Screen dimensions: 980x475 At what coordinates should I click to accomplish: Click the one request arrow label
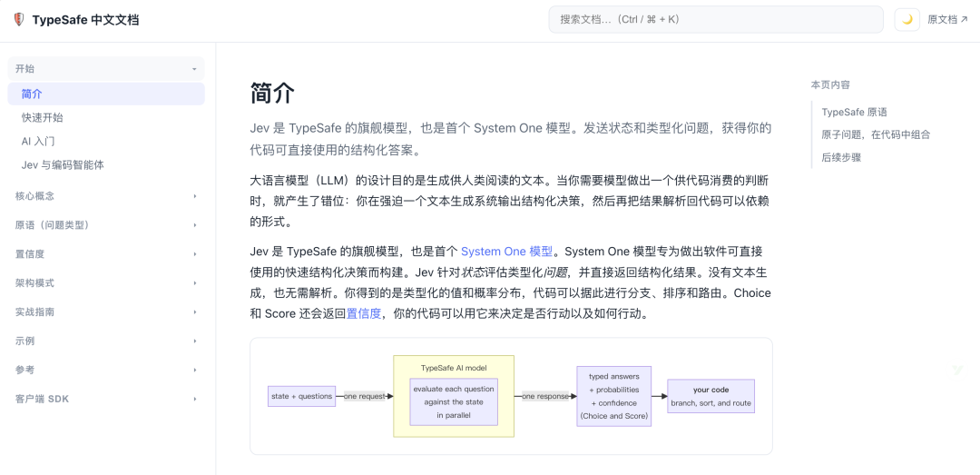click(365, 396)
